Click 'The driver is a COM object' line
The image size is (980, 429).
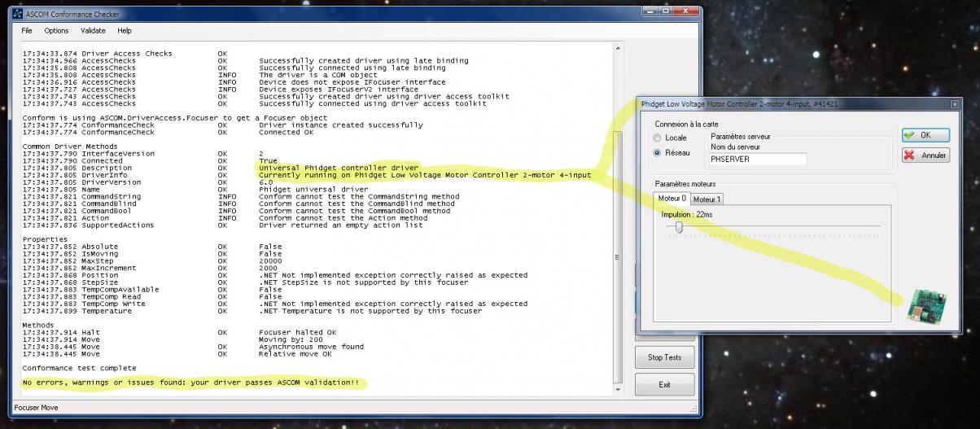[318, 75]
